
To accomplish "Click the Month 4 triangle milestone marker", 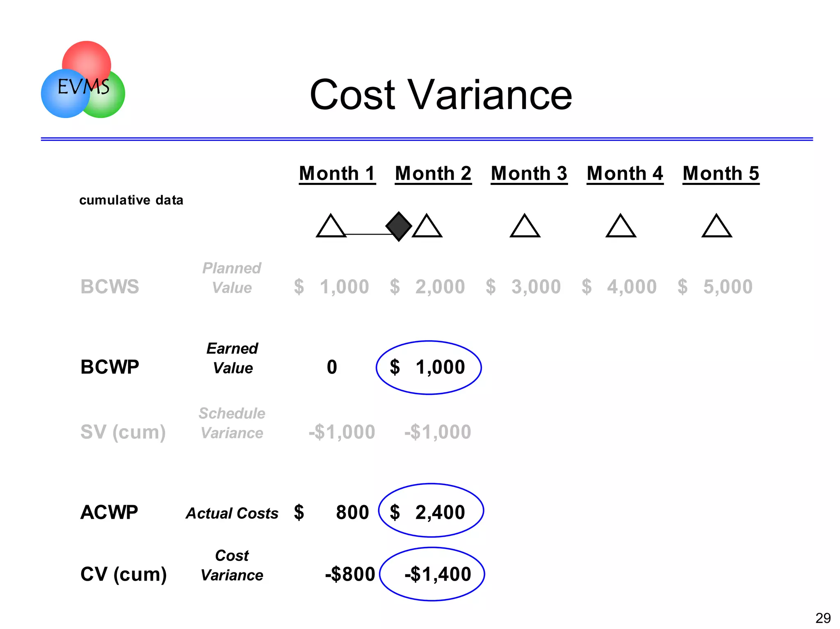I will 621,226.
